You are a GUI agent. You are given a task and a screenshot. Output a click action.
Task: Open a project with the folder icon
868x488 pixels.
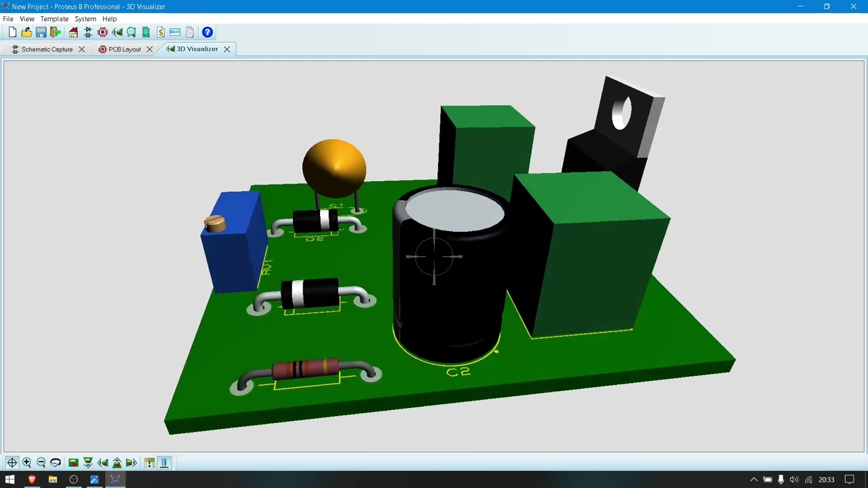(26, 32)
